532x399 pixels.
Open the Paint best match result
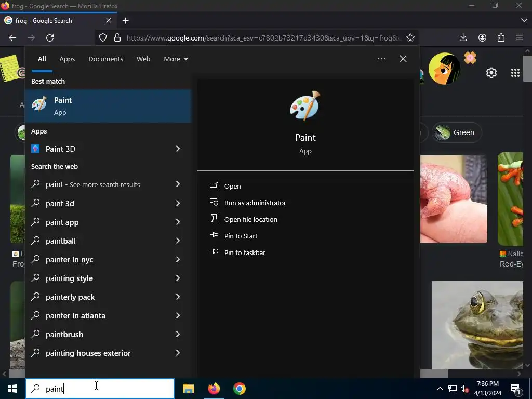pyautogui.click(x=108, y=106)
